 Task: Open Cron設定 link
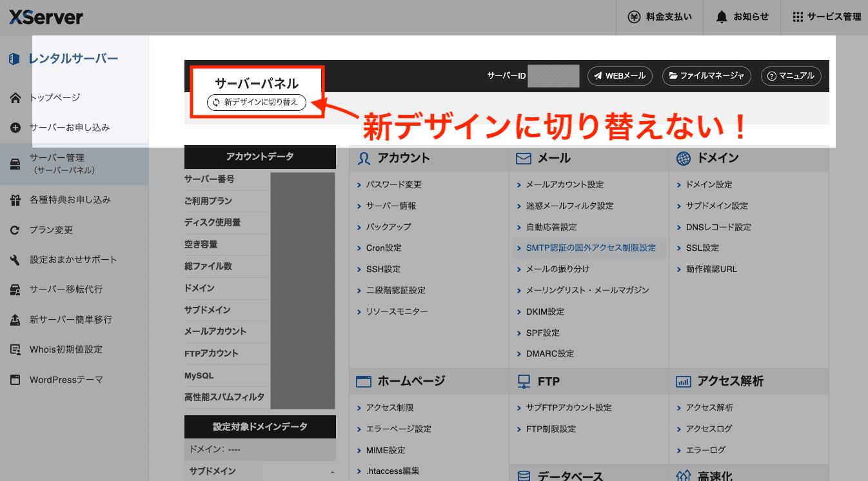point(384,248)
